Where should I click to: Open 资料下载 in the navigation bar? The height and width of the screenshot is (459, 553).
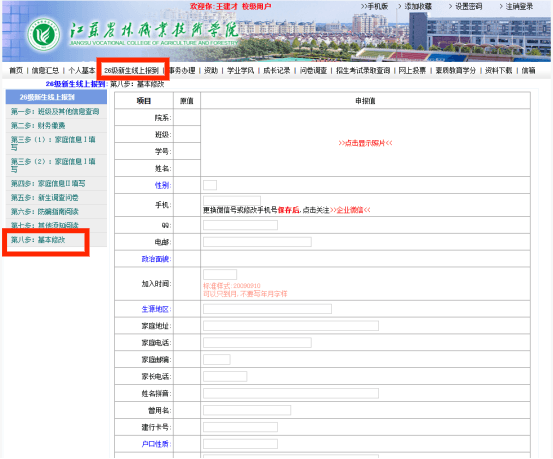point(498,71)
